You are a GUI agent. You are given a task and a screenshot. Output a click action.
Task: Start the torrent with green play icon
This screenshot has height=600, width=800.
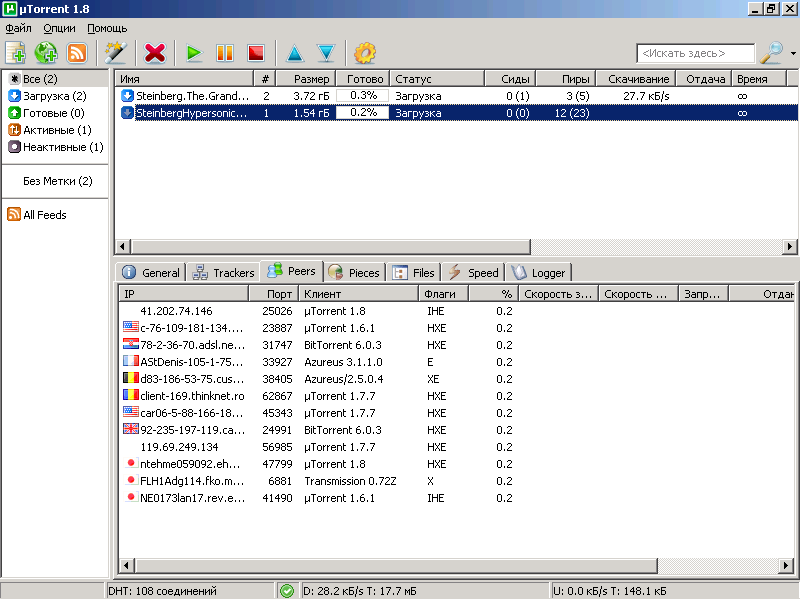194,53
